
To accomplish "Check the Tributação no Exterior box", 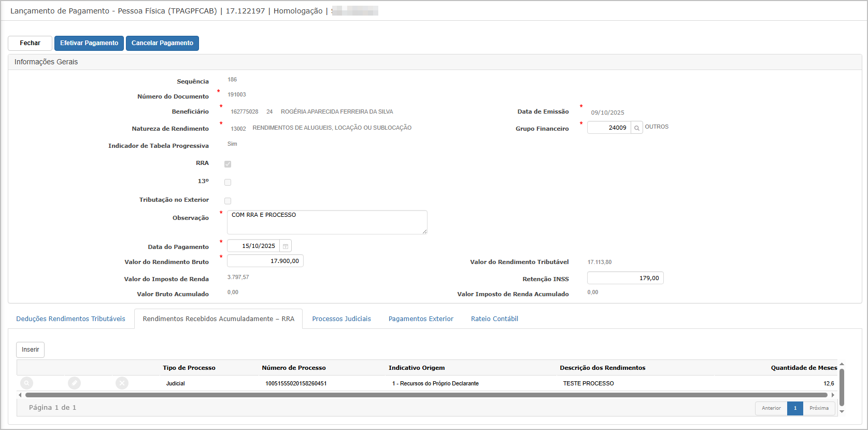I will (227, 201).
